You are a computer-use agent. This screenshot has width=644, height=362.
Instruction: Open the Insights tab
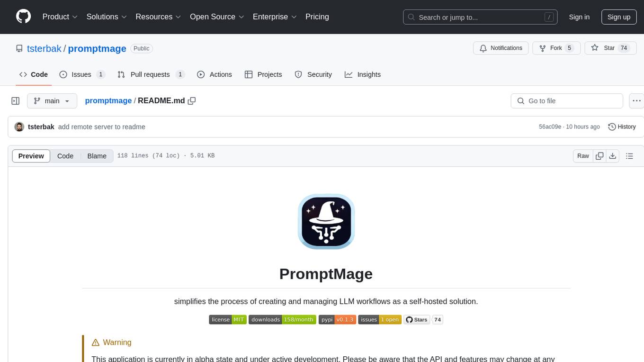363,74
